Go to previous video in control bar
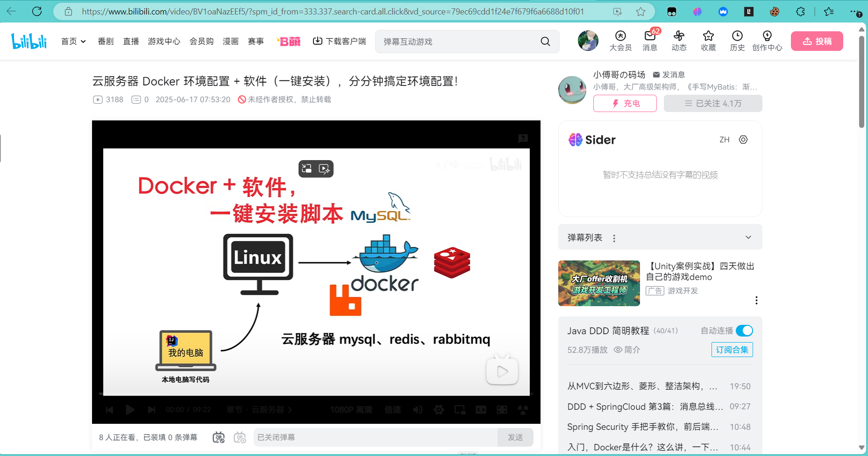Viewport: 868px width, 456px height. [x=109, y=410]
